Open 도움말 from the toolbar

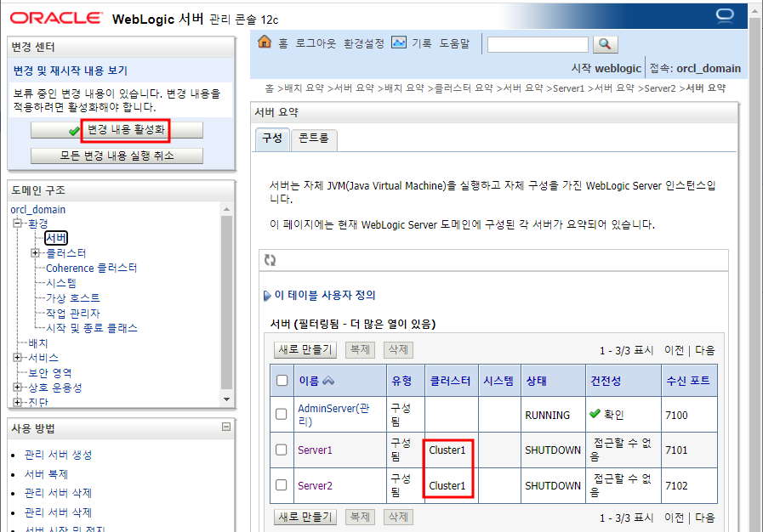[455, 43]
